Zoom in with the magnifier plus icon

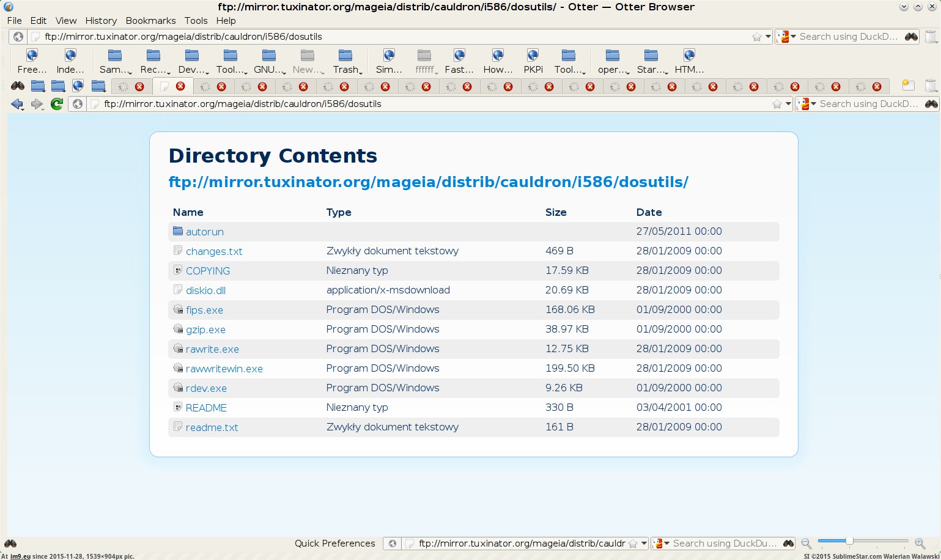[920, 543]
